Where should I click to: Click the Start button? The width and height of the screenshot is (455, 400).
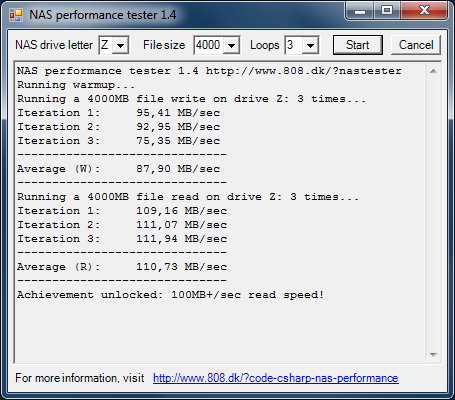pyautogui.click(x=358, y=45)
